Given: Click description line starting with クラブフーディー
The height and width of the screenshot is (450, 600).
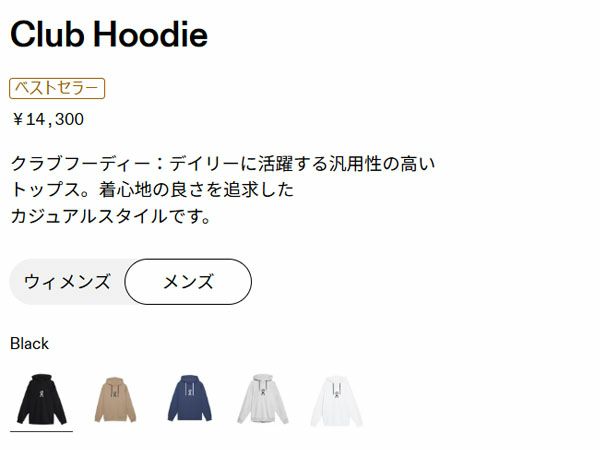Looking at the screenshot, I should point(223,163).
